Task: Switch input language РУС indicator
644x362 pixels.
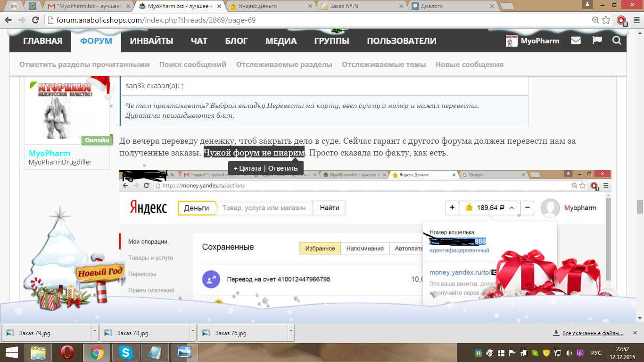Action: [x=596, y=353]
